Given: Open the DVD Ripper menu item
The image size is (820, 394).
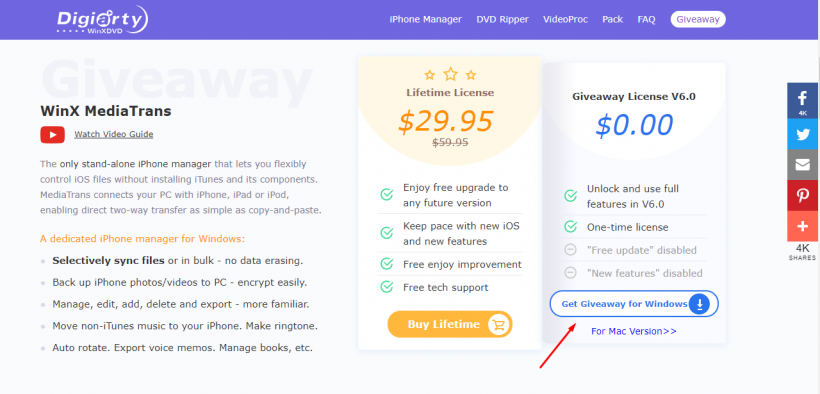Looking at the screenshot, I should tap(503, 19).
